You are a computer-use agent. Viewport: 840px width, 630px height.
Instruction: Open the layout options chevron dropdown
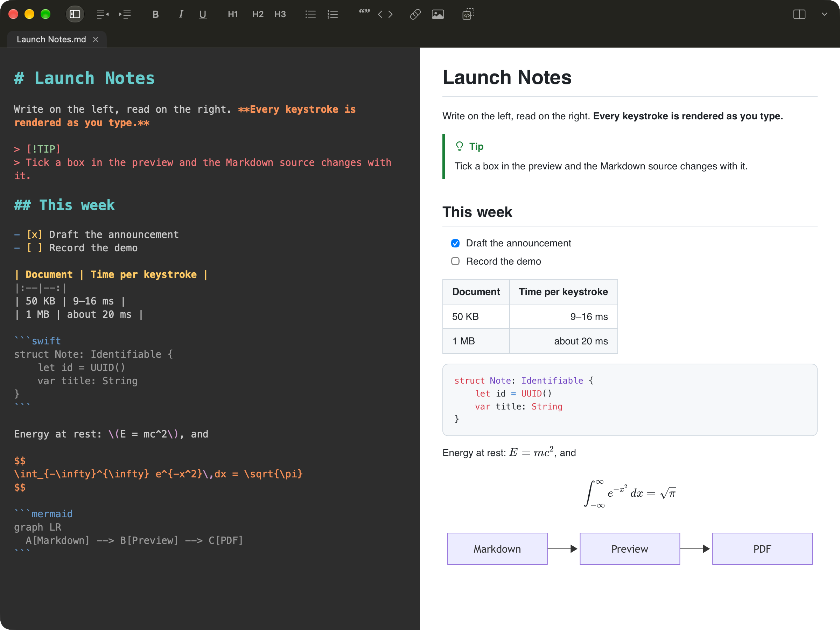click(x=825, y=14)
